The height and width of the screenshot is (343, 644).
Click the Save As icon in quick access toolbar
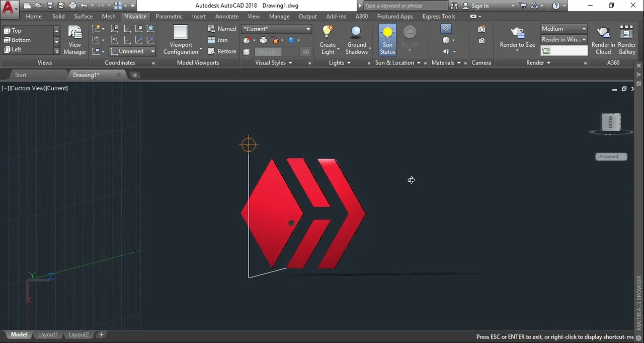60,6
